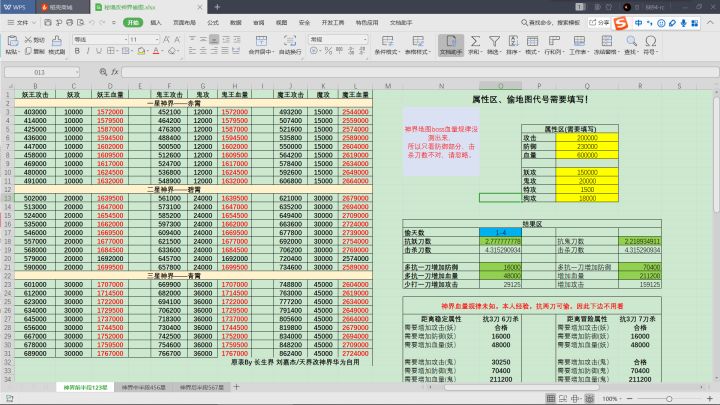The image size is (720, 405).
Task: Expand the number format dropdown
Action: coord(365,39)
